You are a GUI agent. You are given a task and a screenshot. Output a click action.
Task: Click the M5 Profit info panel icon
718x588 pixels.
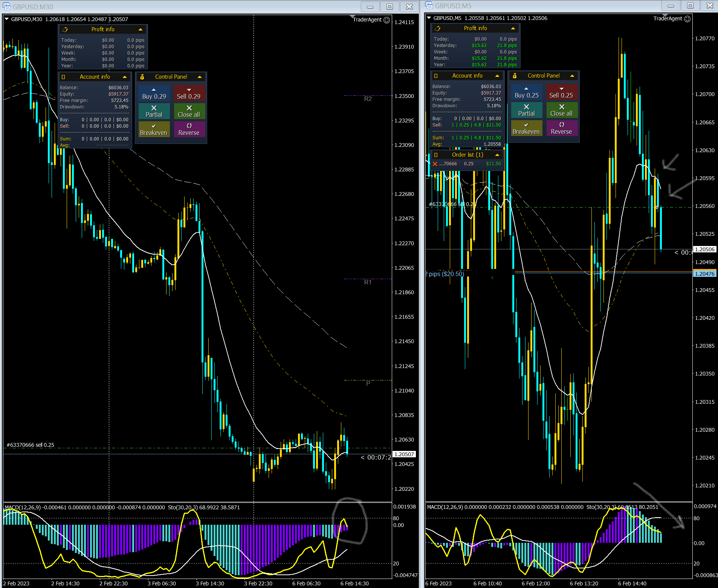(437, 28)
